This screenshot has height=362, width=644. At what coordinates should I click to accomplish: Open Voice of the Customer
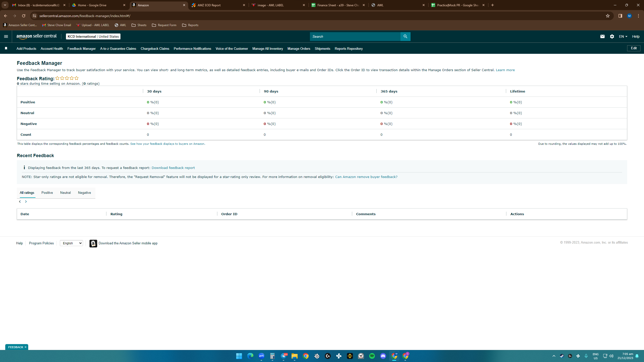coord(232,49)
